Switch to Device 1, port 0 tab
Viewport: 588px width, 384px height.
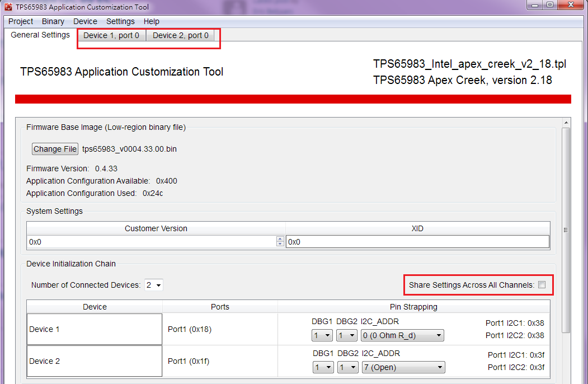pos(111,35)
